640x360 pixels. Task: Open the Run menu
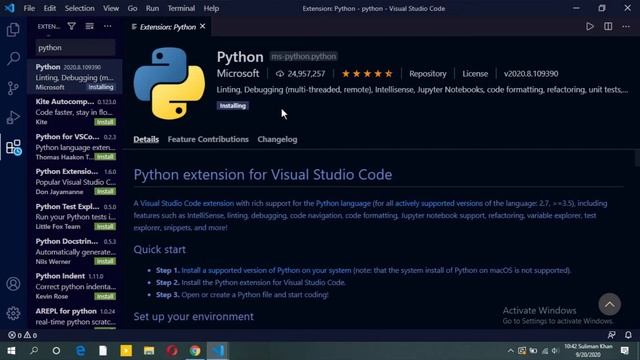(152, 8)
